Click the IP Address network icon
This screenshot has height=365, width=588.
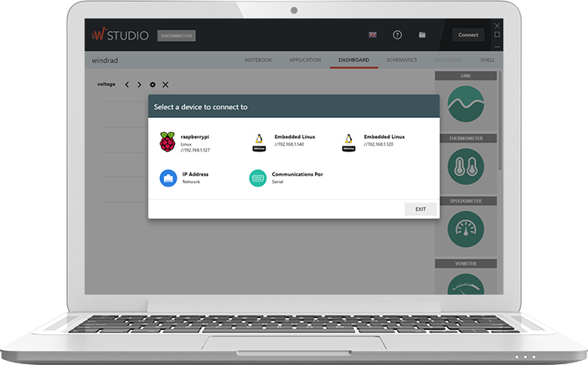[168, 177]
